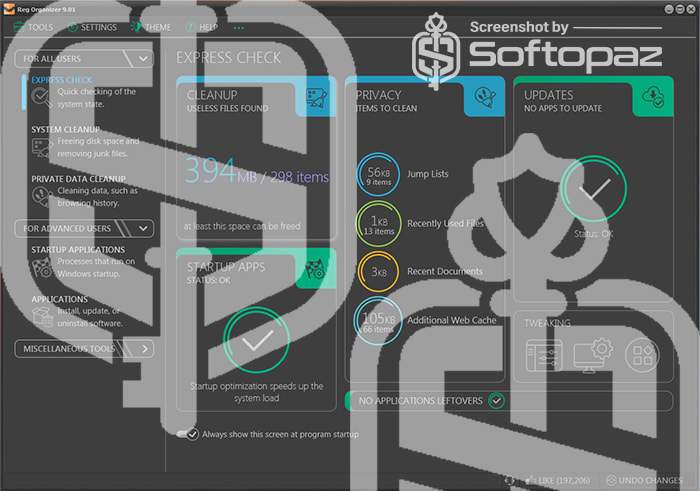Select the Recent Documents label

click(445, 271)
